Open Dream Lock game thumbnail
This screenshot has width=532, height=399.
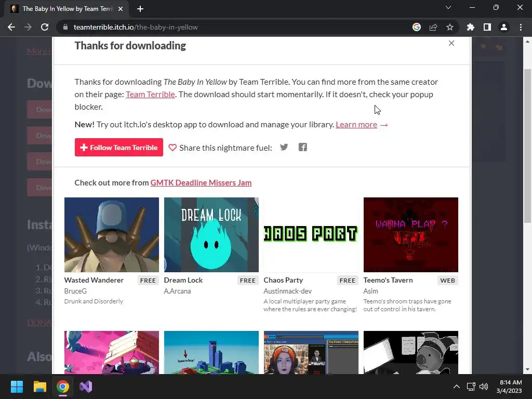(211, 235)
